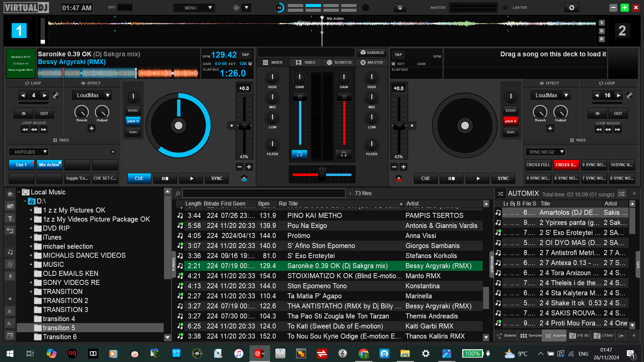
Task: Expand the DVD RIP folder
Action: click(31, 228)
